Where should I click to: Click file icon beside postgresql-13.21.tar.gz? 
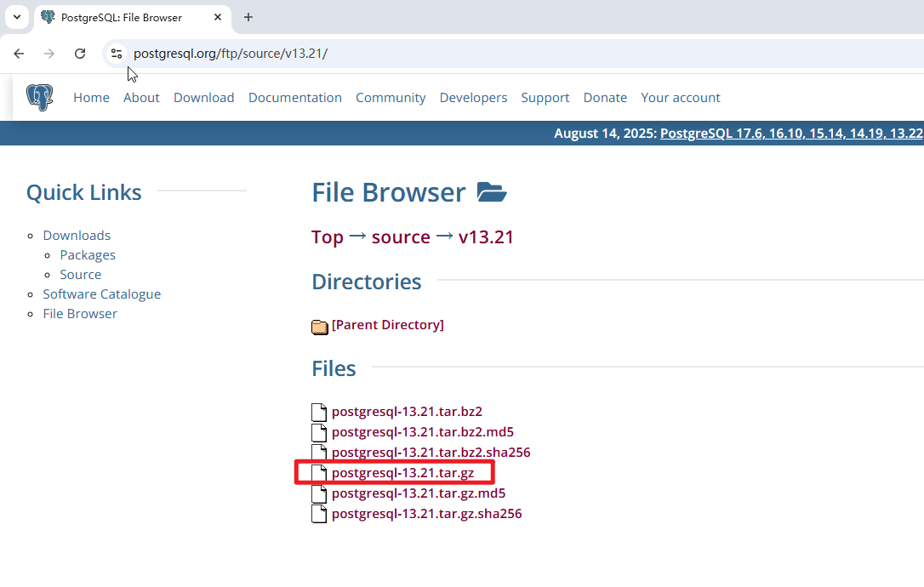pyautogui.click(x=319, y=473)
